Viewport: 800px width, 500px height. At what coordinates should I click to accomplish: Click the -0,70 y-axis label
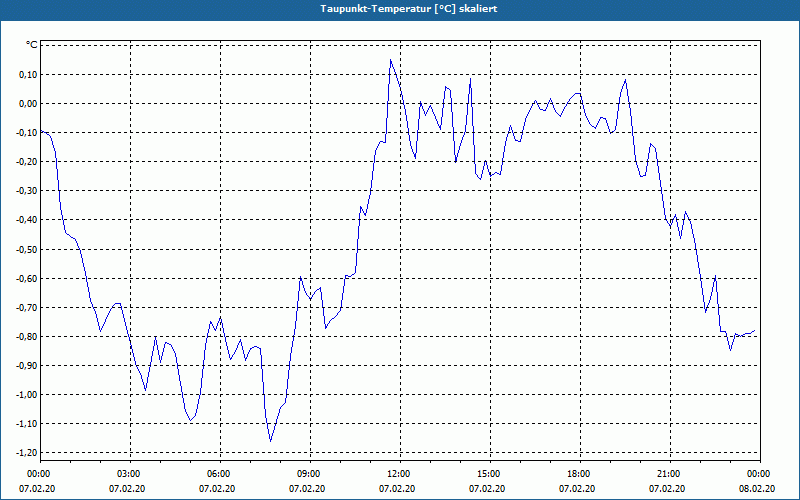click(x=27, y=308)
